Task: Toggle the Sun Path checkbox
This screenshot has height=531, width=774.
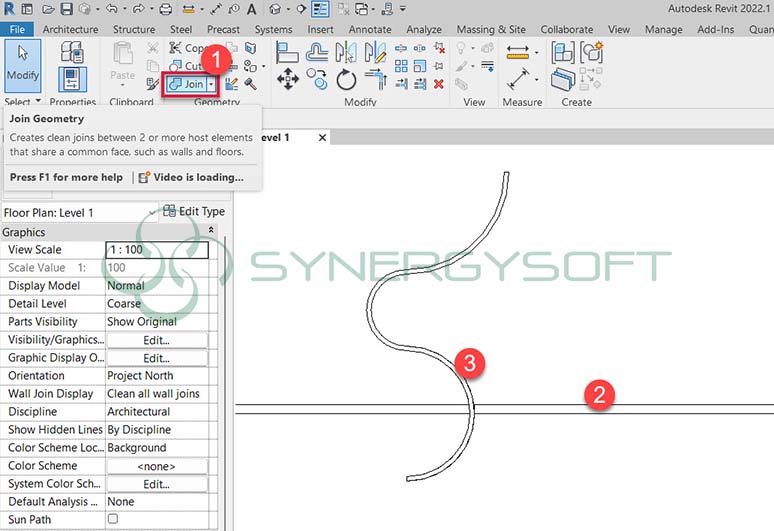Action: [112, 519]
